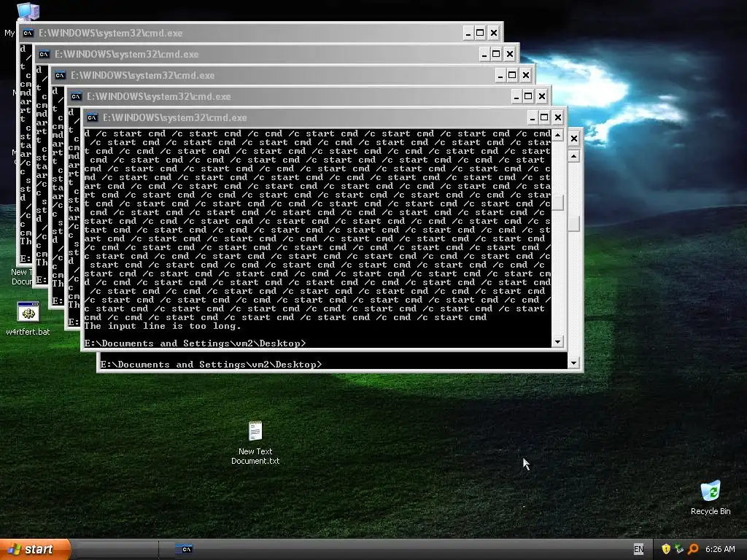Minimize the rearmost titled cmd.exe window
Image resolution: width=747 pixels, height=560 pixels.
[468, 33]
